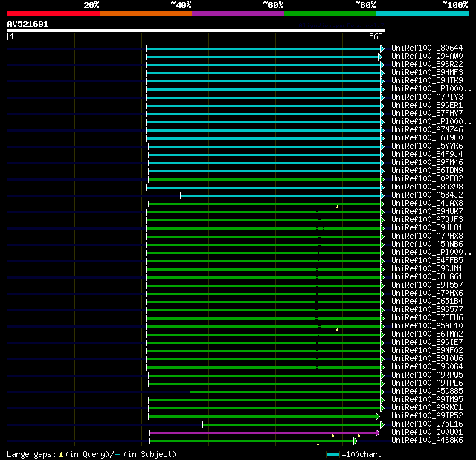476x460 pixels.
Task: Click the red 20% identity legend segment
Action: (54, 13)
